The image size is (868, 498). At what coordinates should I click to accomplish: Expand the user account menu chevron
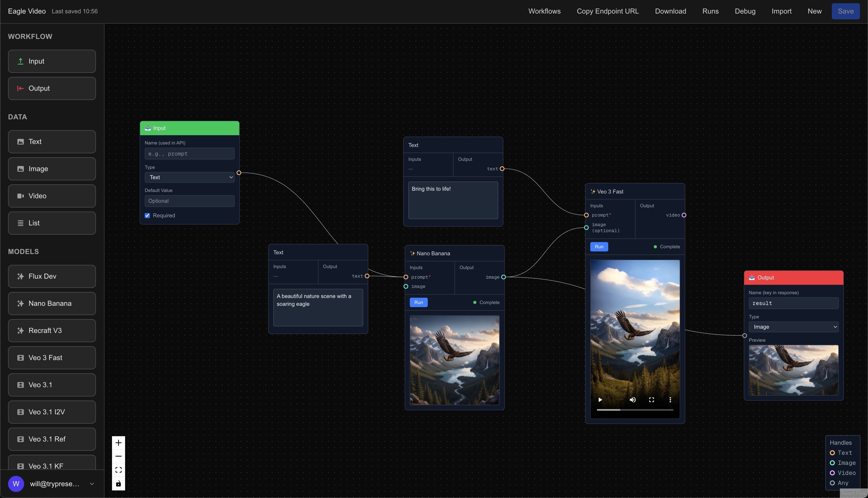[x=92, y=484]
